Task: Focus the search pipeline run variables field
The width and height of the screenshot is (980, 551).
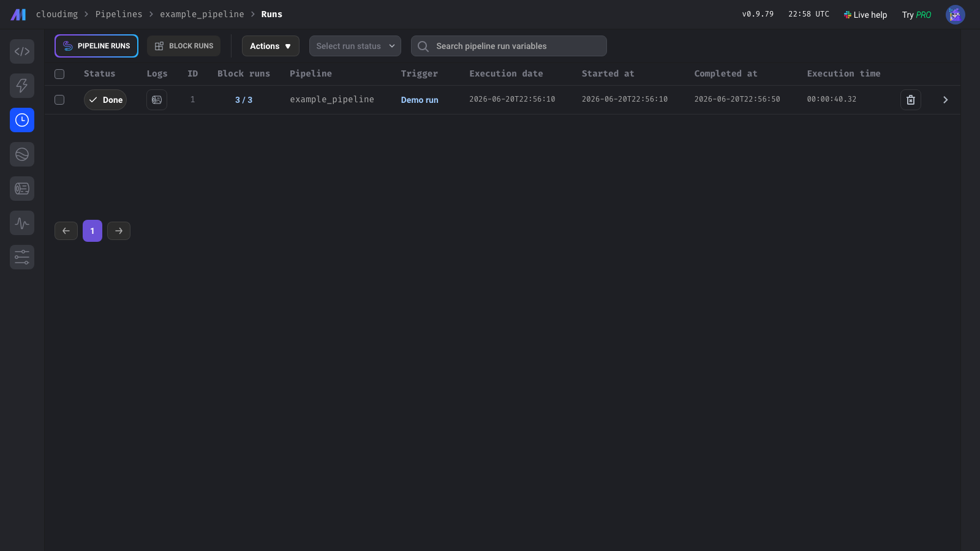Action: point(509,46)
